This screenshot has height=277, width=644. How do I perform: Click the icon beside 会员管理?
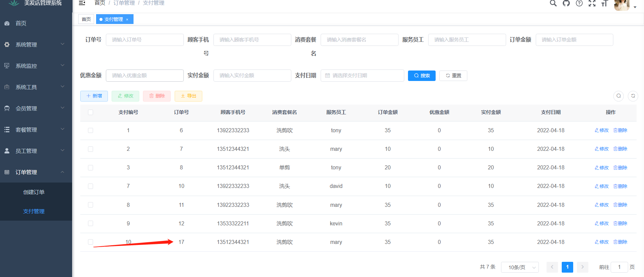(7, 108)
